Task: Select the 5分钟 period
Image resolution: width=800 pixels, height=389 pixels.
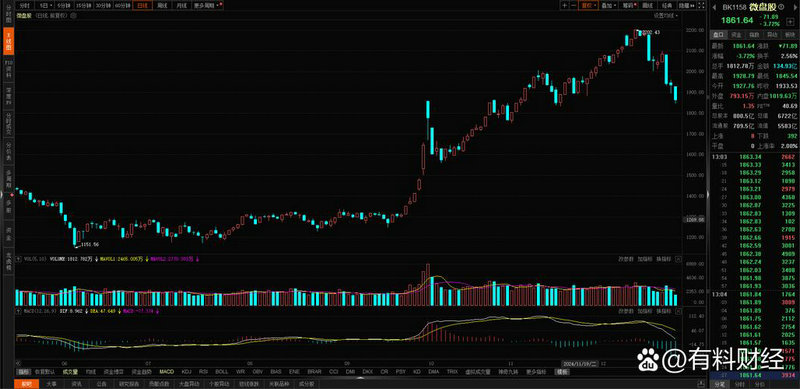Action: tap(63, 6)
